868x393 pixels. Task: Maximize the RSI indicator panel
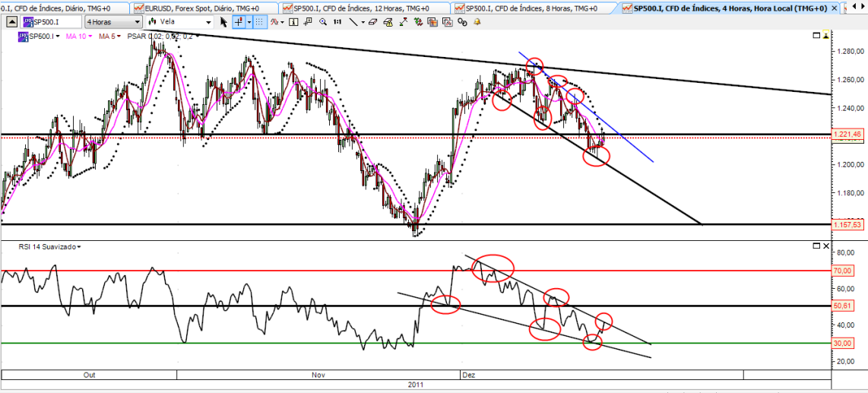(x=816, y=246)
